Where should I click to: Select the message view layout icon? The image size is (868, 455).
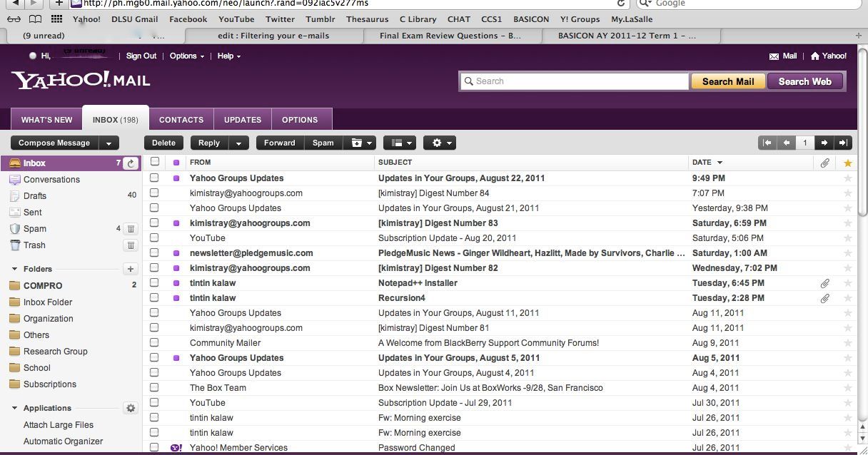point(395,143)
